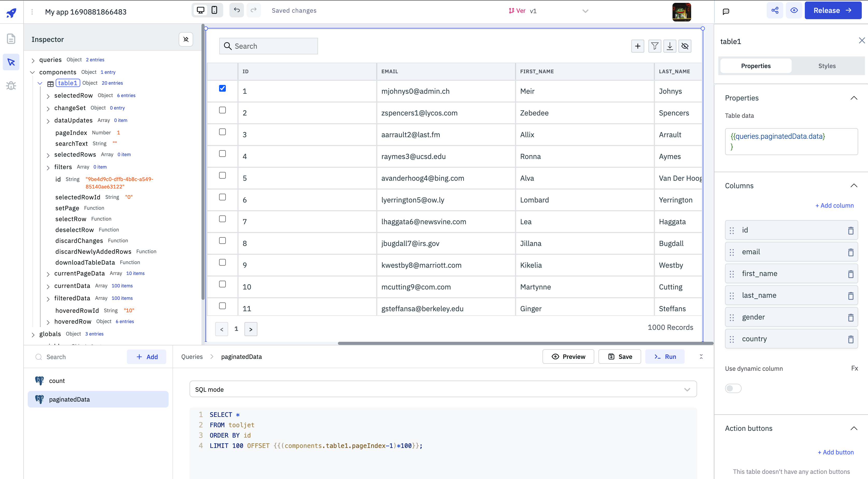This screenshot has height=479, width=868.
Task: Click the hide columns eye-slash icon
Action: pyautogui.click(x=685, y=46)
